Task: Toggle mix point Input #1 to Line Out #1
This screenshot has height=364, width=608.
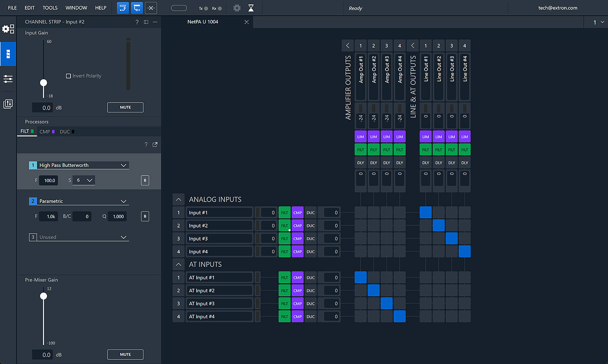Action: [x=426, y=213]
